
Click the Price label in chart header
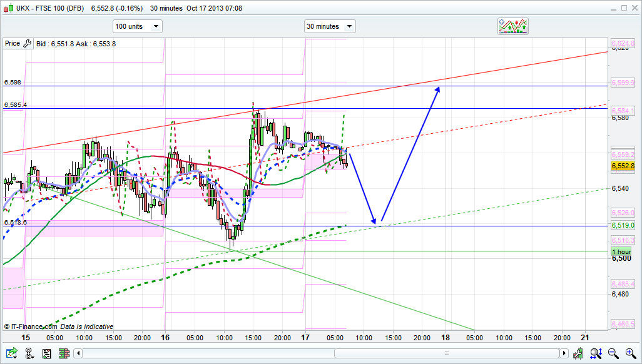pyautogui.click(x=12, y=44)
